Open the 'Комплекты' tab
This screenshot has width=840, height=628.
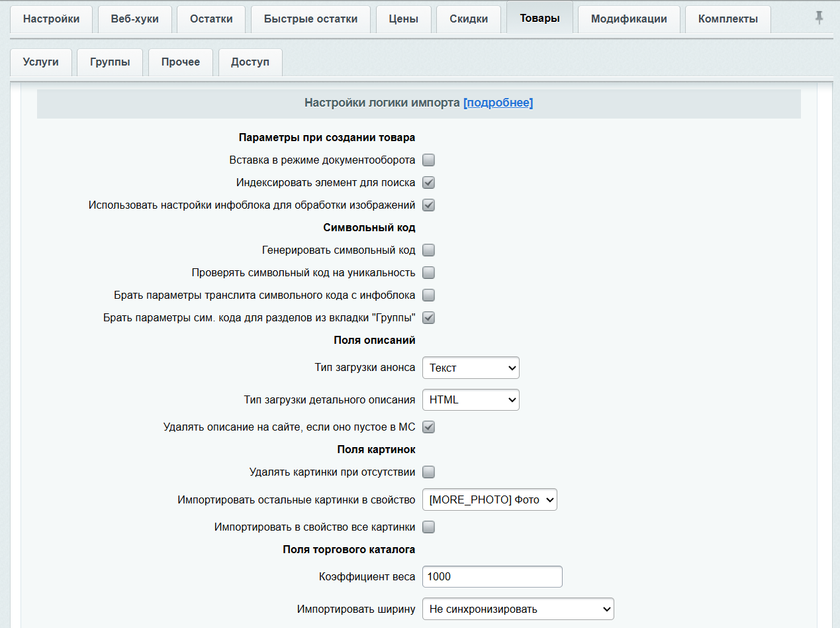click(x=727, y=19)
